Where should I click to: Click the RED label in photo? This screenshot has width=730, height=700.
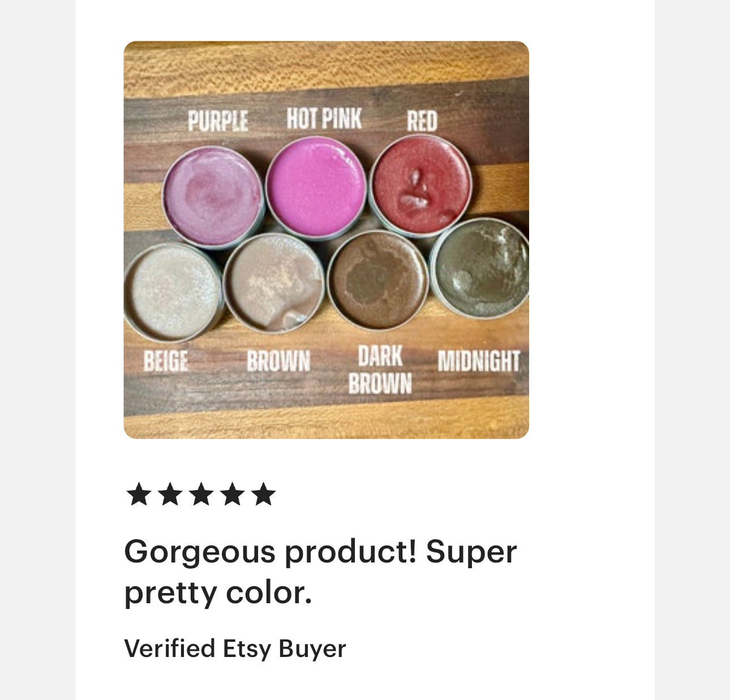422,121
